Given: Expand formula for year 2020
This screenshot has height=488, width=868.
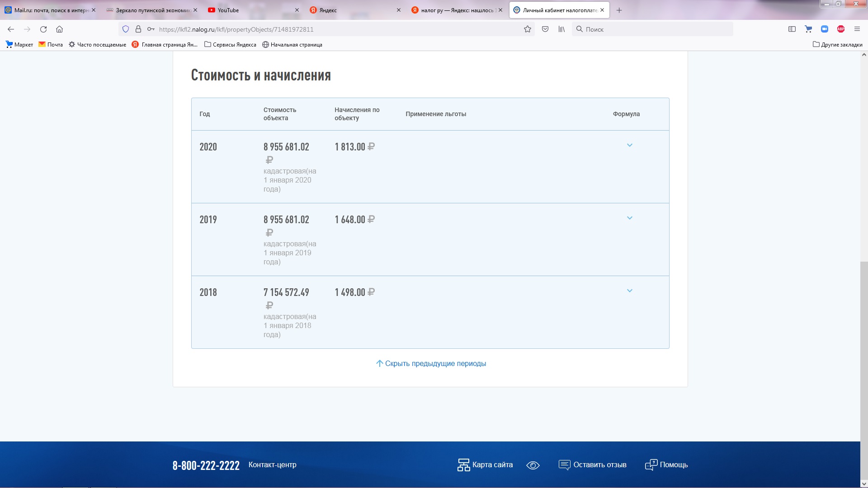Looking at the screenshot, I should pos(629,145).
